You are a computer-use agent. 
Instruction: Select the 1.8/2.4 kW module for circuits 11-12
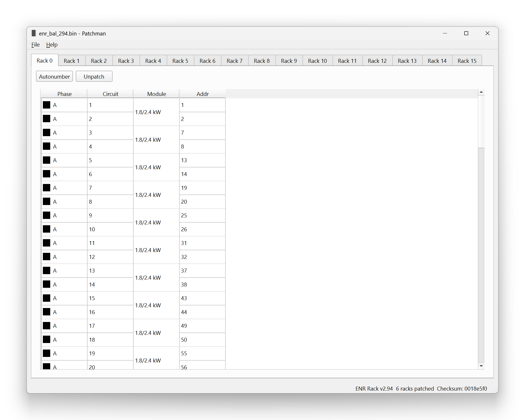(156, 250)
